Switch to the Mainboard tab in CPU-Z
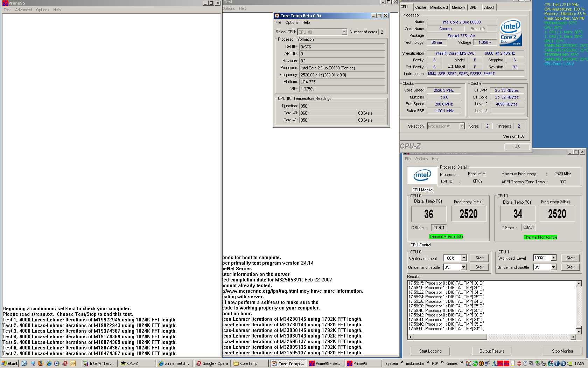Viewport: 588px width, 368px height. (439, 7)
